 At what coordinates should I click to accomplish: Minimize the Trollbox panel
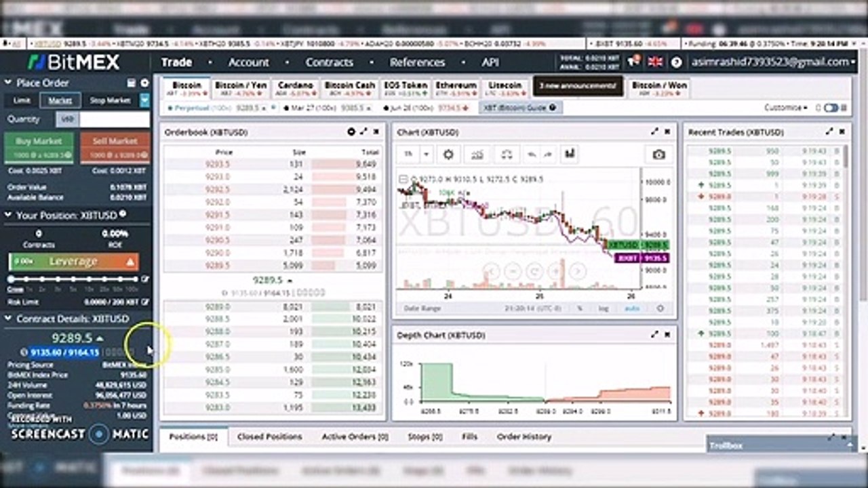[x=850, y=445]
